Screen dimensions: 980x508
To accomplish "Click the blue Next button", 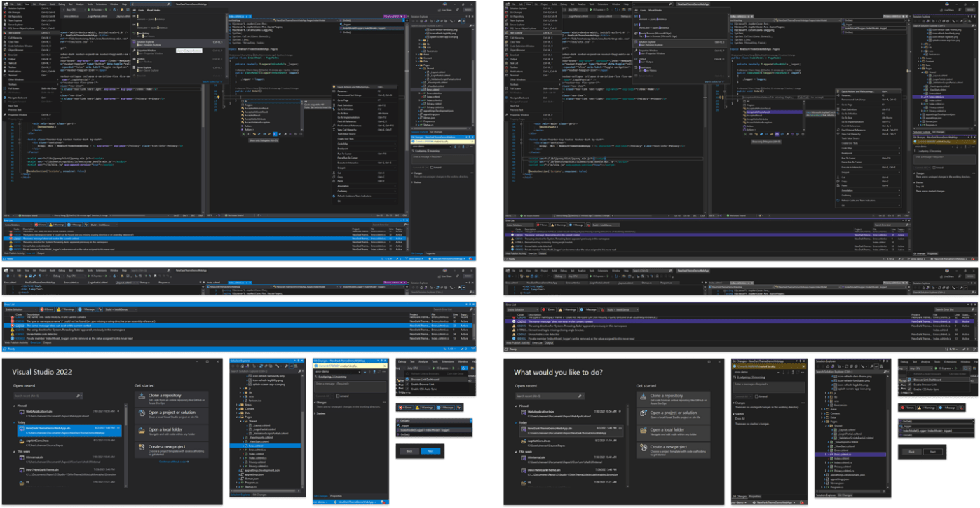I will (x=430, y=451).
